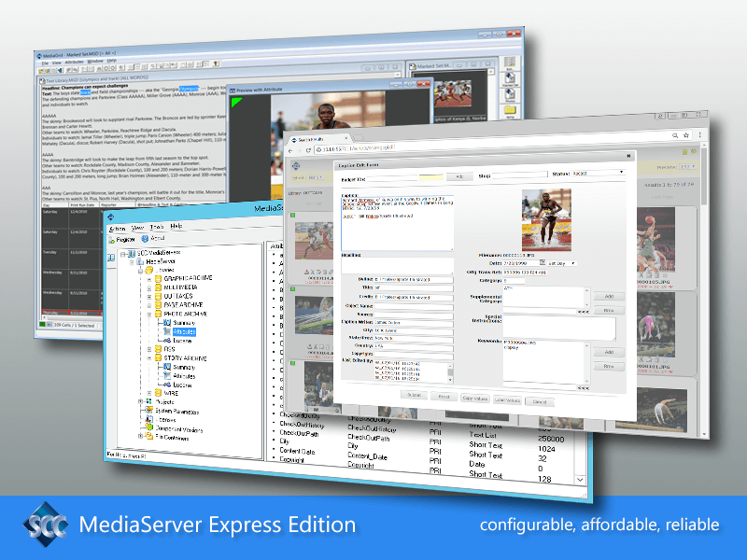Expand the GRAPHIC ARCHIVE library node
The width and height of the screenshot is (747, 560).
[149, 279]
